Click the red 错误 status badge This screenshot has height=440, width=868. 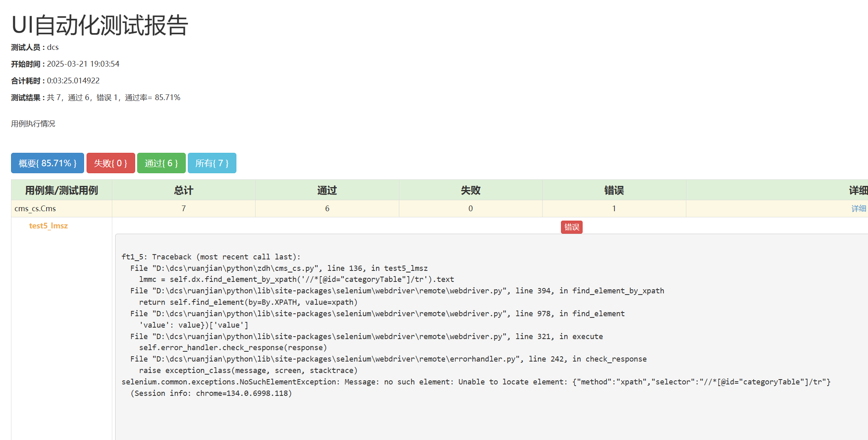pyautogui.click(x=572, y=227)
